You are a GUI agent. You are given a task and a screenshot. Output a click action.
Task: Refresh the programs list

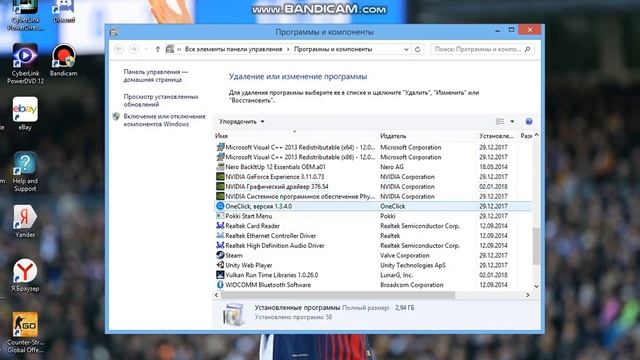(417, 49)
